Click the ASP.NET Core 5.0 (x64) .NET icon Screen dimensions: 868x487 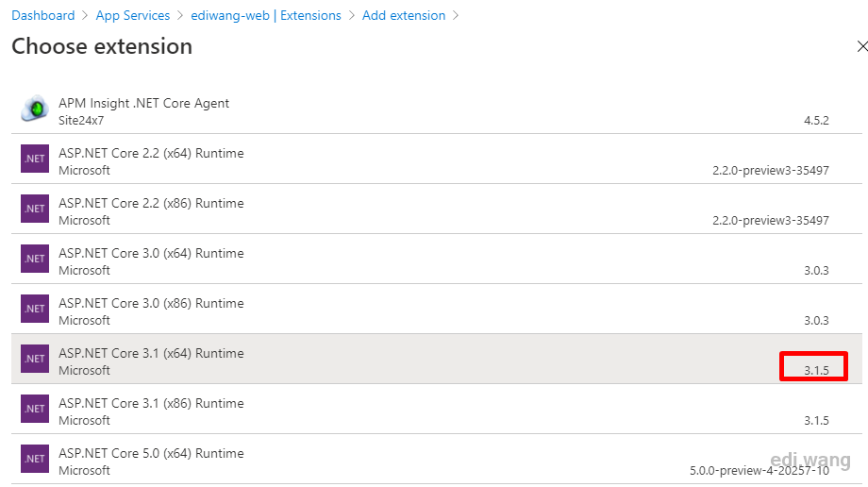click(x=35, y=459)
